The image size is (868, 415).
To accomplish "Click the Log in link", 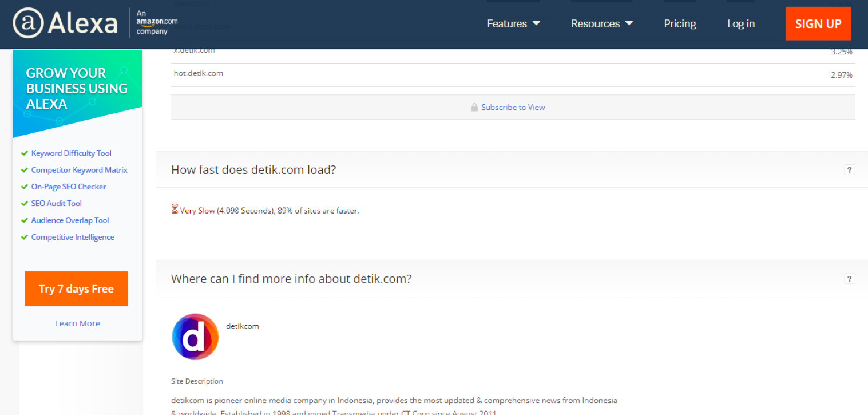I will coord(741,23).
